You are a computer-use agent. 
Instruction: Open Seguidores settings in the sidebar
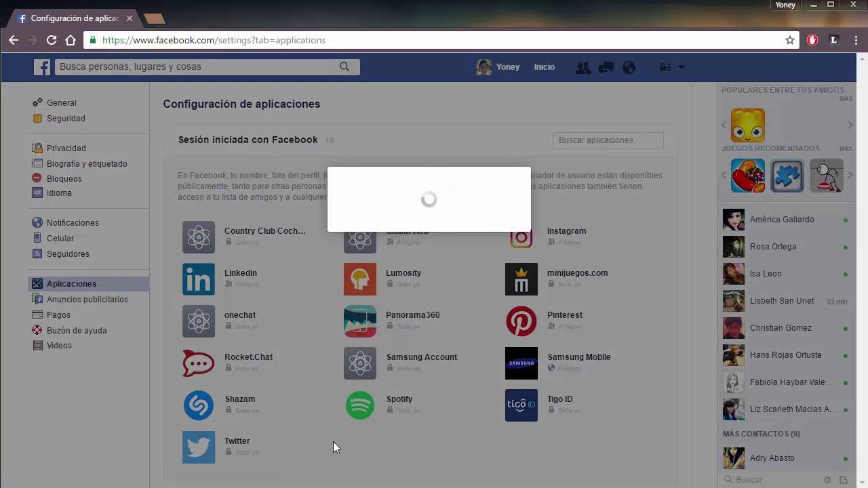[68, 254]
